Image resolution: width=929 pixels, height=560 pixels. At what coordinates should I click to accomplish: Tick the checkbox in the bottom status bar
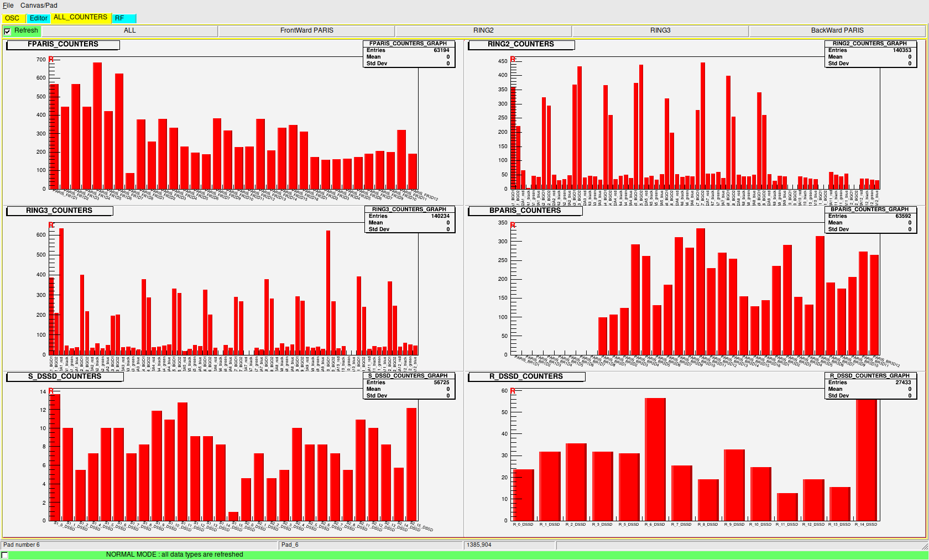click(x=5, y=555)
